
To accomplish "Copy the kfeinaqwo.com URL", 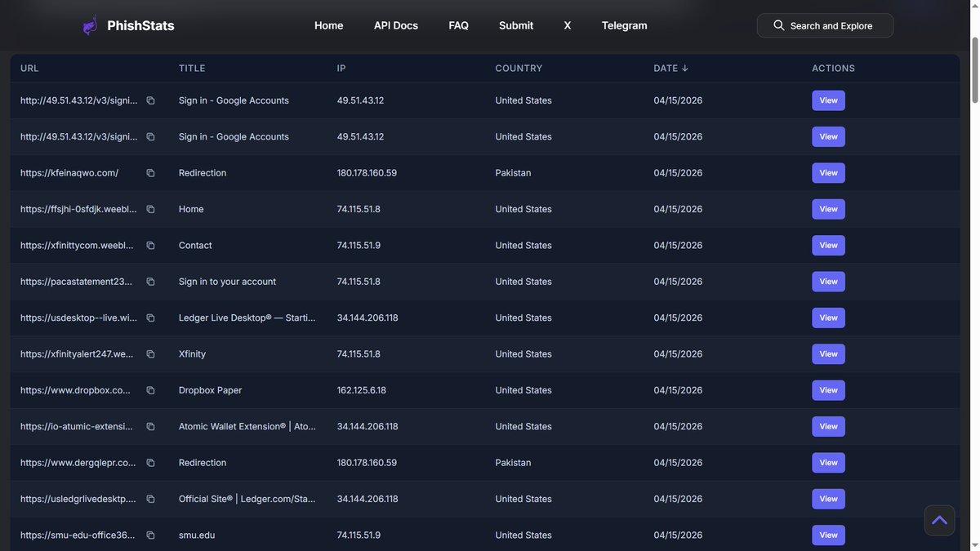I will 150,173.
